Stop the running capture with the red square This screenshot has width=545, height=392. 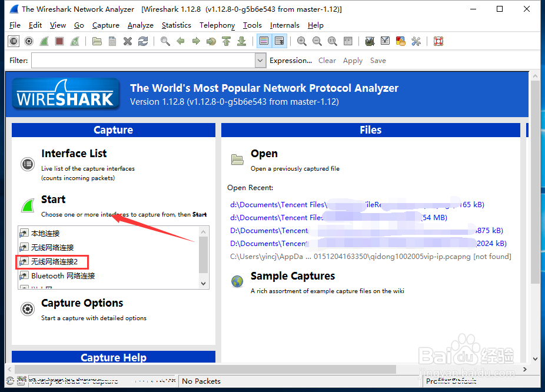tap(59, 41)
